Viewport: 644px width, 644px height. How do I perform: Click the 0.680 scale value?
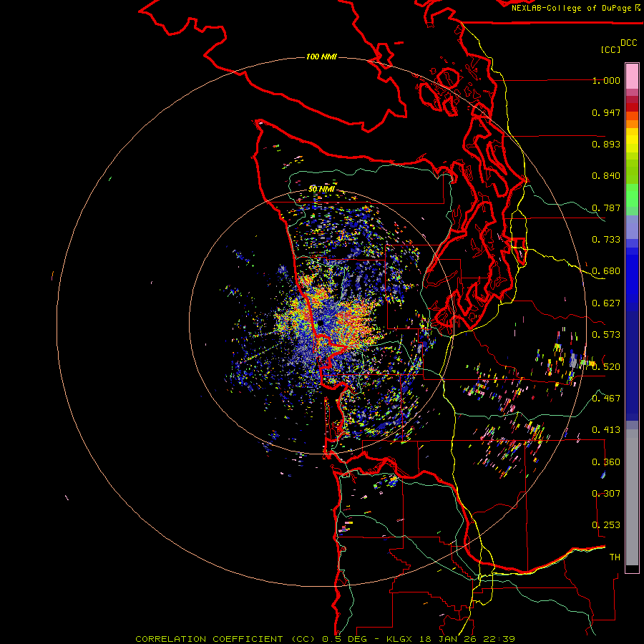[x=606, y=271]
